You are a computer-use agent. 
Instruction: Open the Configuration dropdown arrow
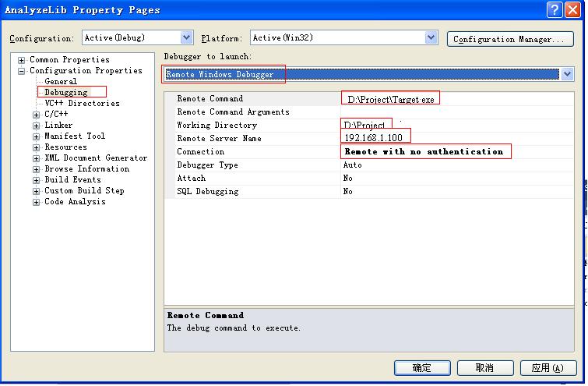(186, 37)
